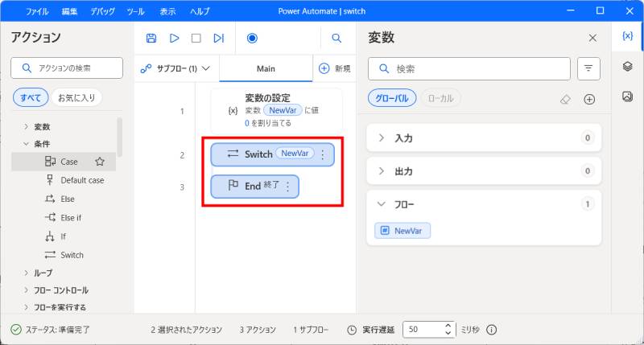The height and width of the screenshot is (345, 644).
Task: Open the UI elements layers icon
Action: [627, 67]
